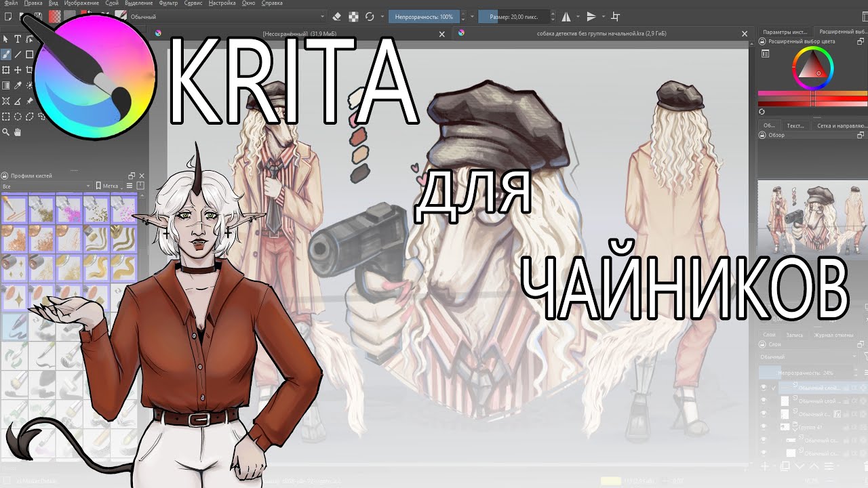Toggle eraser mode

(337, 16)
